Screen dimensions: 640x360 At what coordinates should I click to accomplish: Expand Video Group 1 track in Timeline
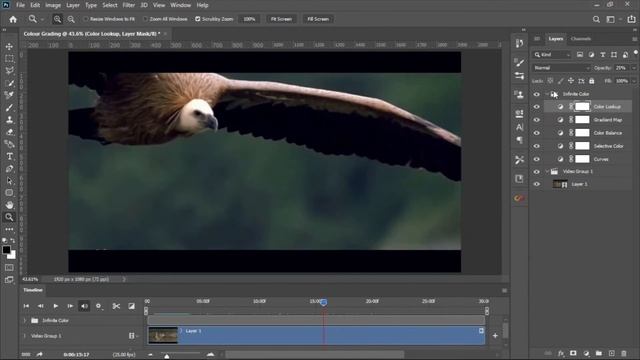tap(24, 336)
